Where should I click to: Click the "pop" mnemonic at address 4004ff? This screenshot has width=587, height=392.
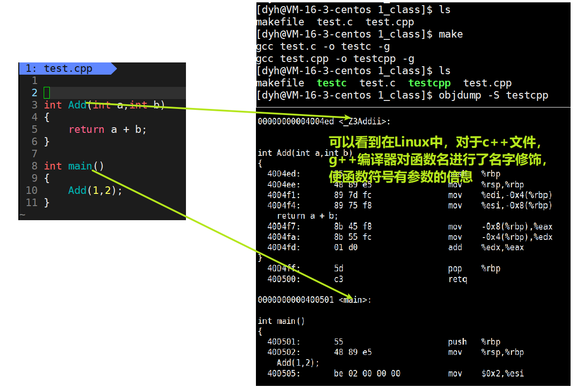[x=455, y=269]
